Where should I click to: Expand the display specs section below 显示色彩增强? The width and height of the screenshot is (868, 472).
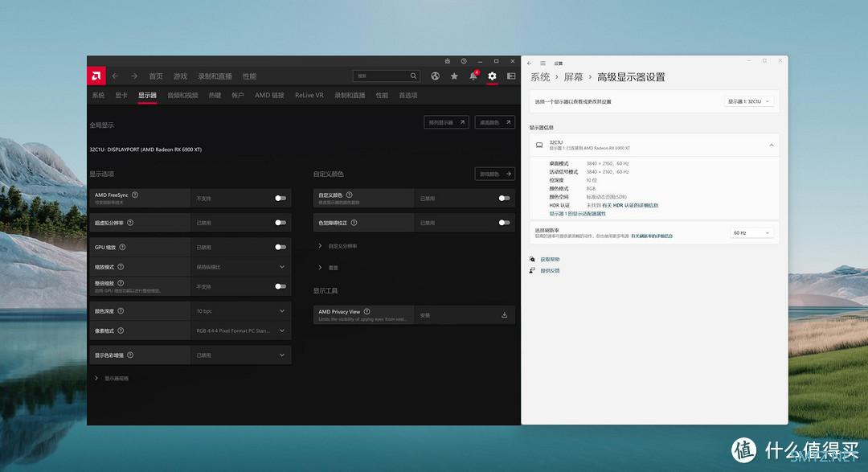click(x=112, y=379)
